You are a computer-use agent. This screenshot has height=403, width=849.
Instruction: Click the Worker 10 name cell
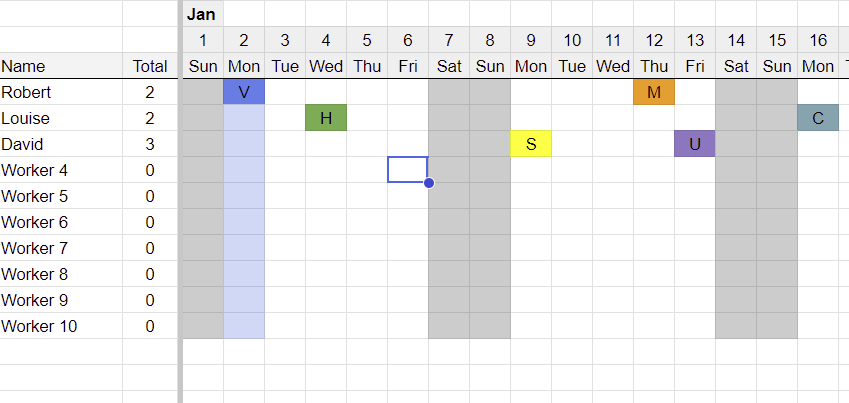tap(60, 326)
